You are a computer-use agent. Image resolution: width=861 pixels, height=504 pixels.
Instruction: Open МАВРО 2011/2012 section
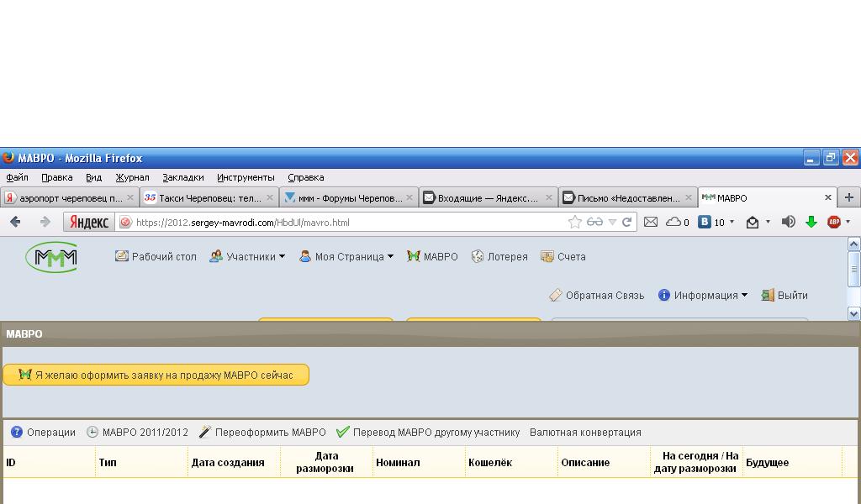pos(137,432)
